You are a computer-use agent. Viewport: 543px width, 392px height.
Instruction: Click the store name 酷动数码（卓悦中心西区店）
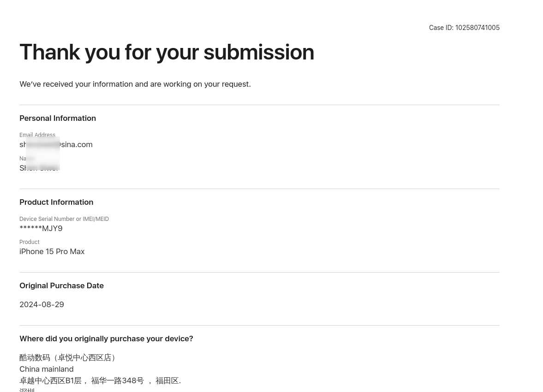tap(69, 357)
